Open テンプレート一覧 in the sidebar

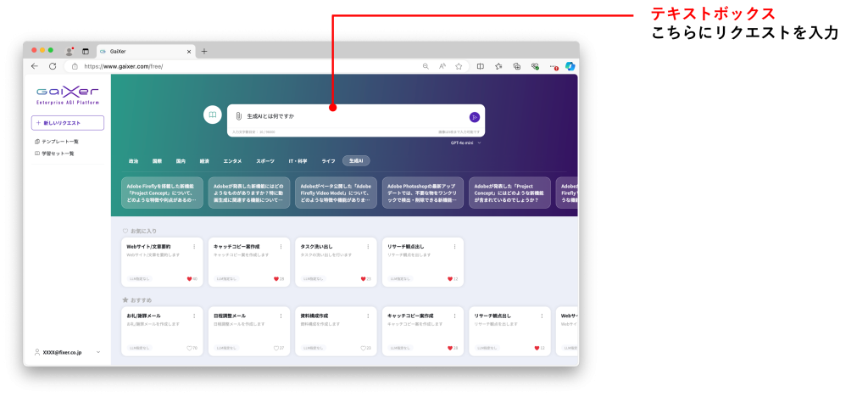pos(59,142)
